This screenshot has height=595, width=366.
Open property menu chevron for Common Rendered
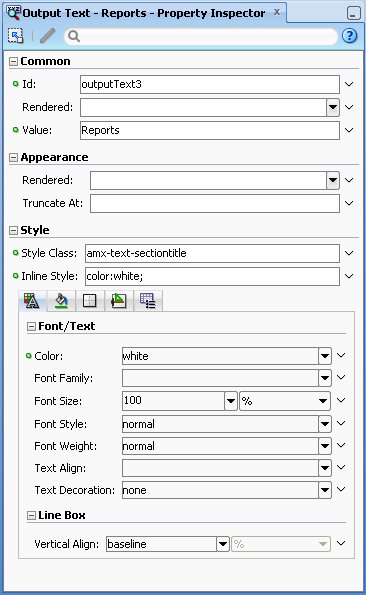(x=349, y=107)
